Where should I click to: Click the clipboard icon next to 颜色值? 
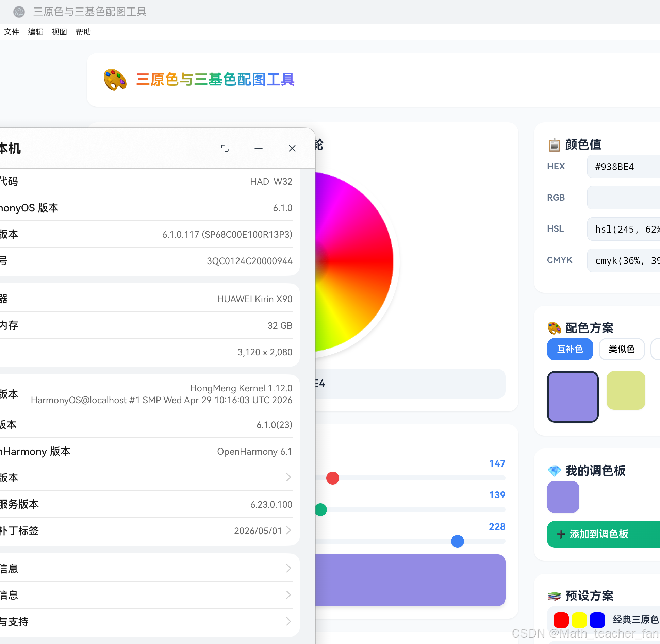(554, 145)
